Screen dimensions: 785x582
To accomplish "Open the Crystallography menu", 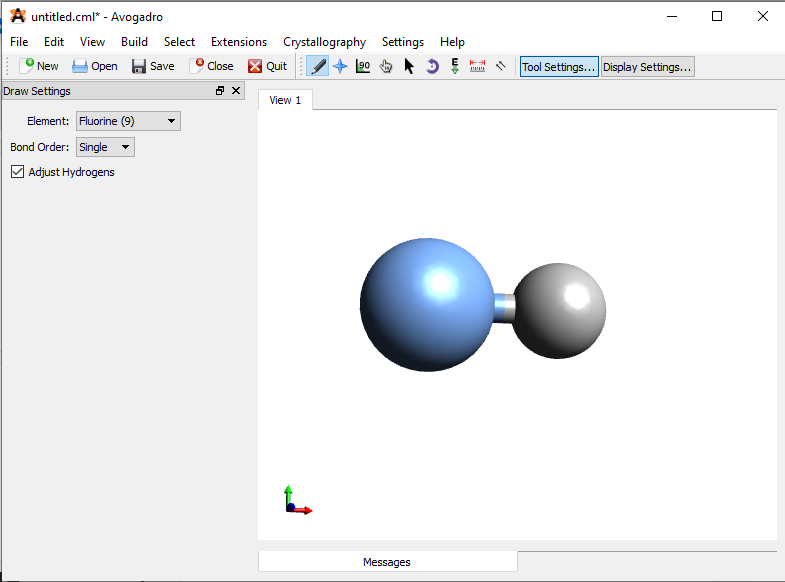I will tap(324, 42).
